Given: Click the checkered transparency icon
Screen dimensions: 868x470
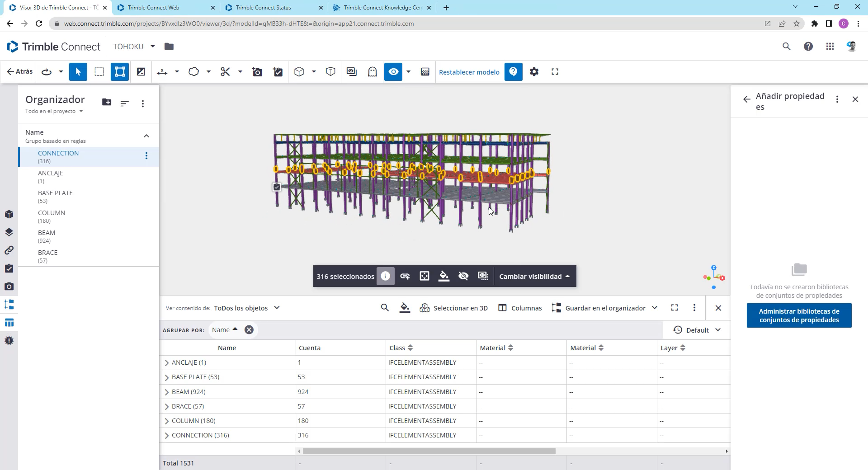Looking at the screenshot, I should pos(425,72).
